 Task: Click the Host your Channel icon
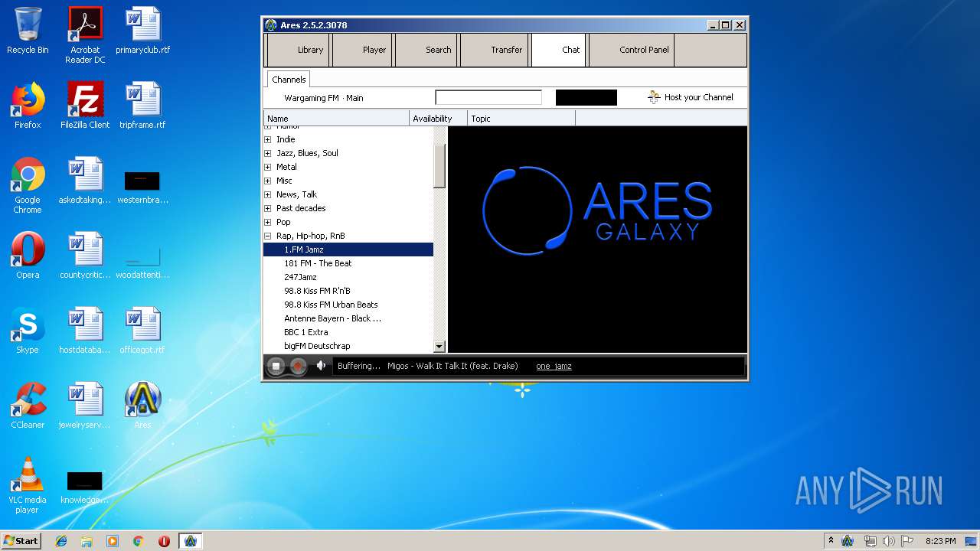click(x=653, y=97)
